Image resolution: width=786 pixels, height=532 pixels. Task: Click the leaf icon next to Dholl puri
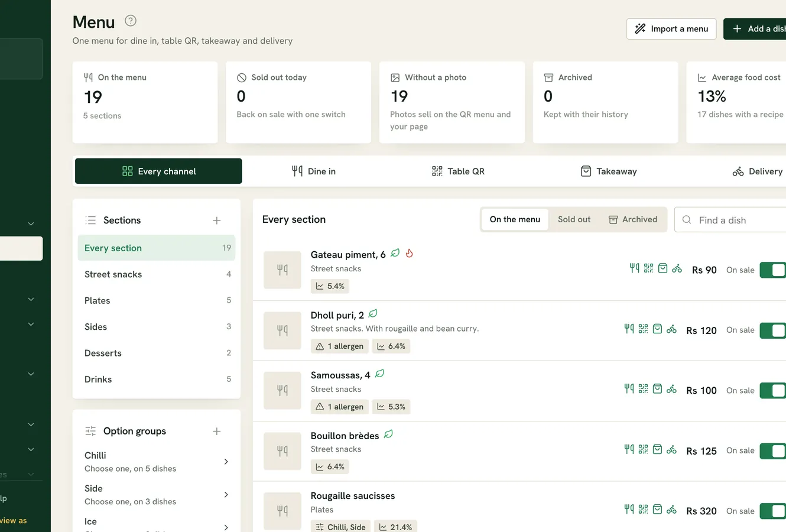point(373,314)
